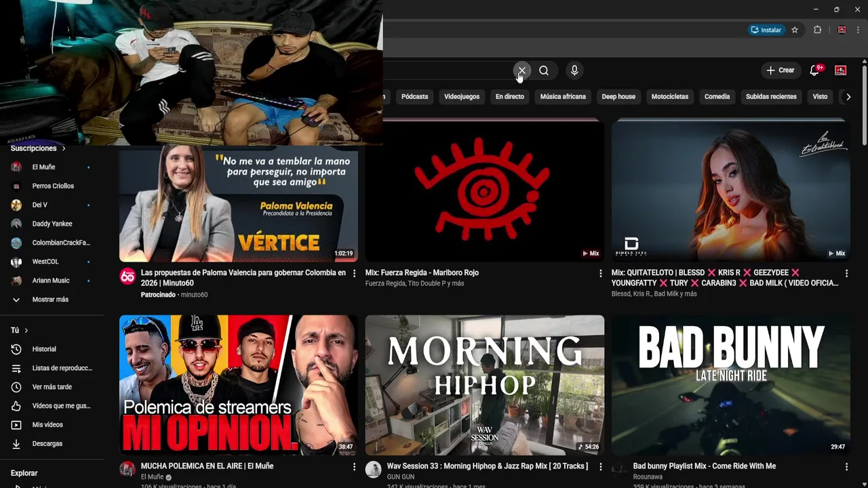
Task: Open options menu for MUCHA POLEMICA video
Action: [x=354, y=467]
